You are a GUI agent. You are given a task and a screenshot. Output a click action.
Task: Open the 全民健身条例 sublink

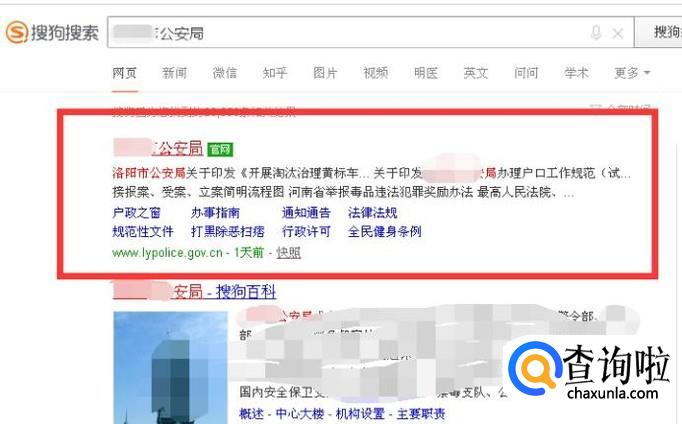(384, 231)
